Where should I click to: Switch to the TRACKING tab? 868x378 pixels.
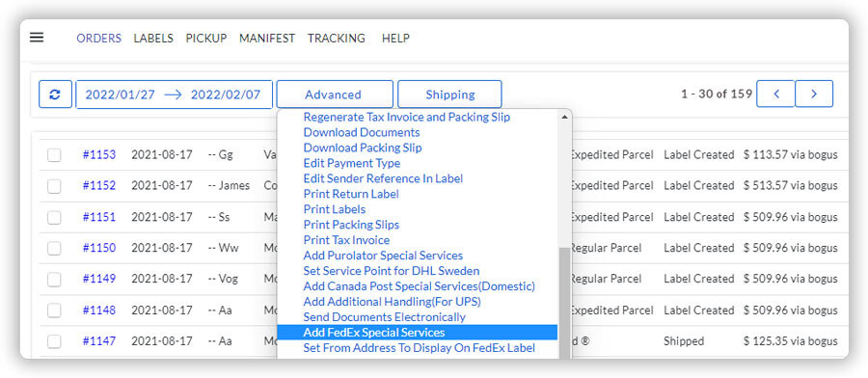336,39
